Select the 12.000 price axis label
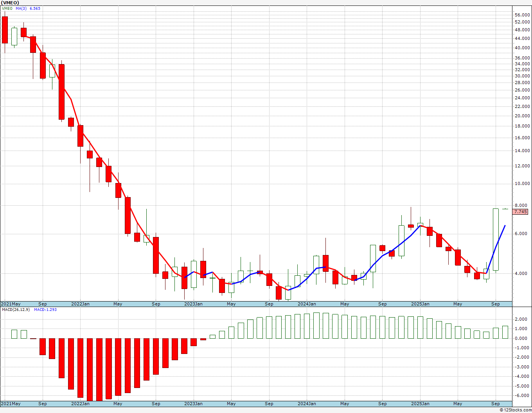This screenshot has width=532, height=413. (523, 166)
